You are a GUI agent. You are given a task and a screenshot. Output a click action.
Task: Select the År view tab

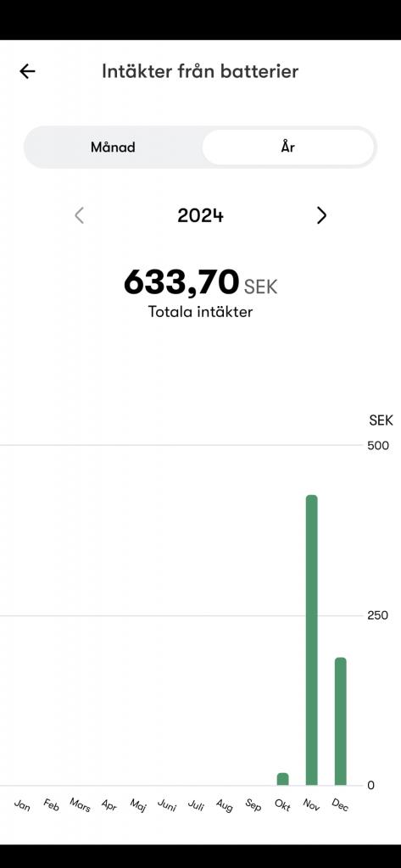pyautogui.click(x=287, y=147)
